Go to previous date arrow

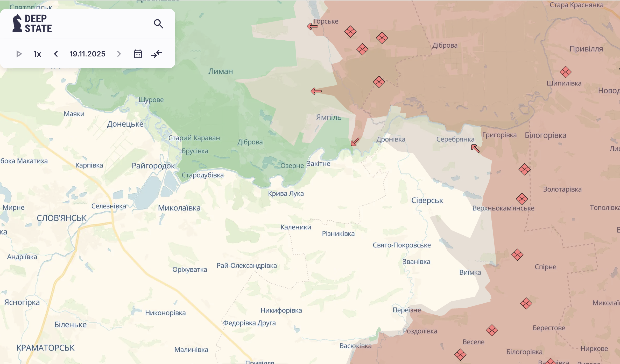[56, 54]
